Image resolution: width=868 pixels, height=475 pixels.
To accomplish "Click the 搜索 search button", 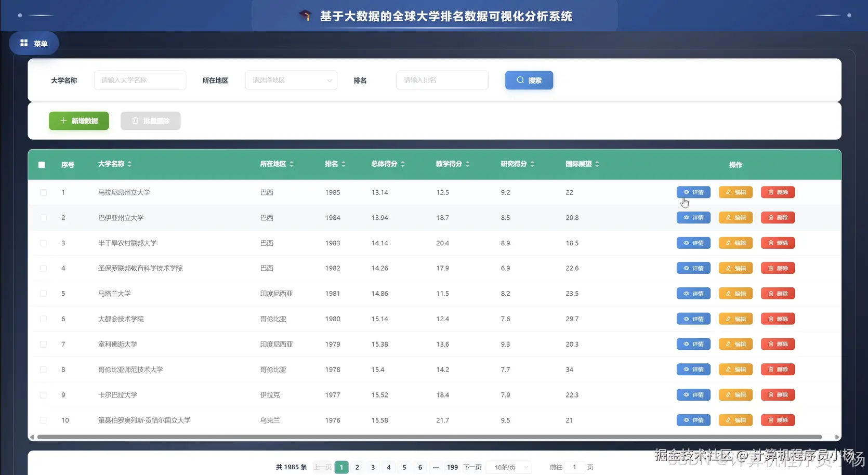I will click(529, 80).
